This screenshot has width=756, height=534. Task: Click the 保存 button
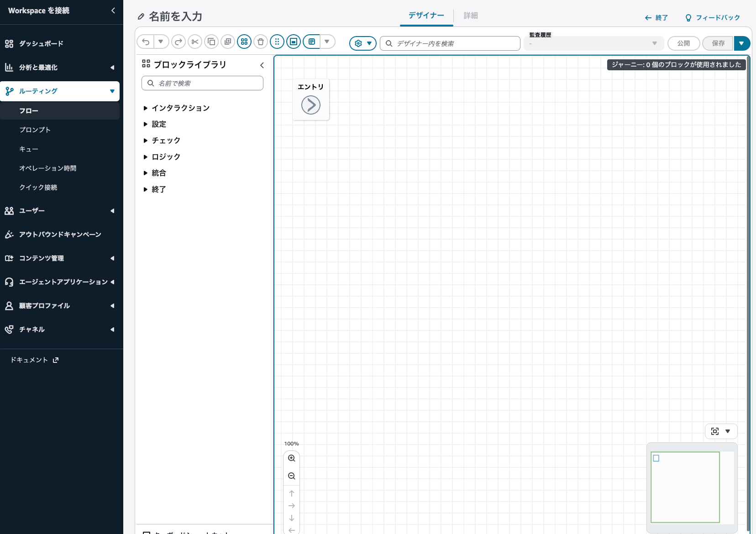pyautogui.click(x=718, y=43)
